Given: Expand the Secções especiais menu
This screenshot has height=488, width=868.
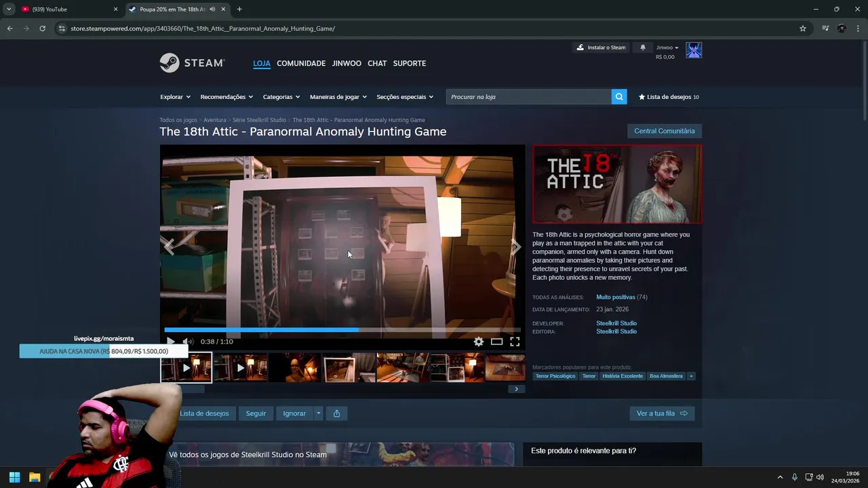Looking at the screenshot, I should point(405,97).
